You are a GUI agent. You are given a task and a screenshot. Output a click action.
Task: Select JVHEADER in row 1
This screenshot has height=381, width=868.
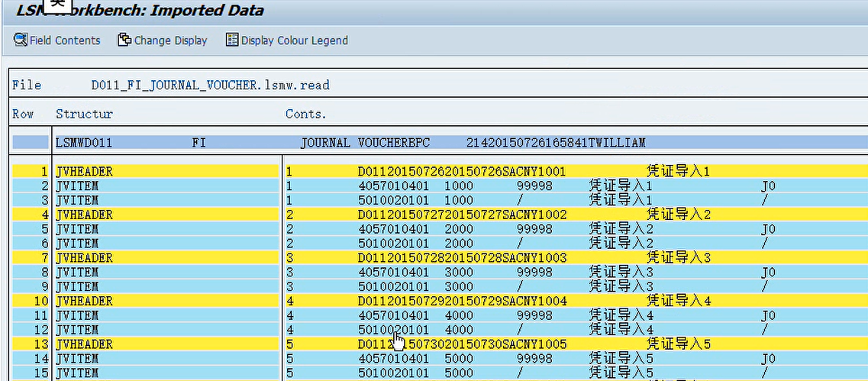pyautogui.click(x=84, y=172)
